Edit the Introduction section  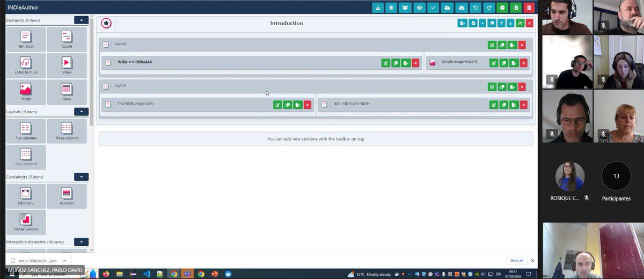pos(519,23)
